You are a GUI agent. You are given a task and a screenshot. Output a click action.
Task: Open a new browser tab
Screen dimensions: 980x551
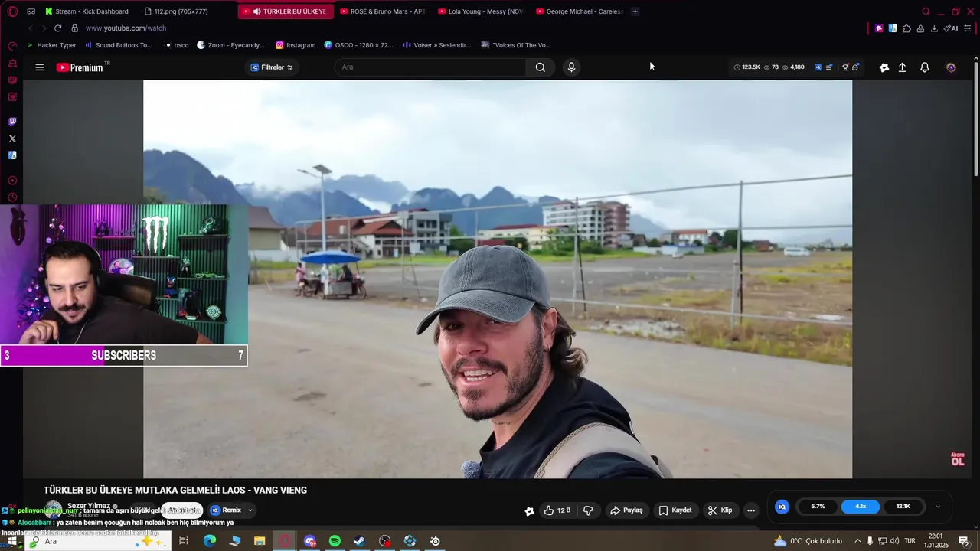(635, 11)
